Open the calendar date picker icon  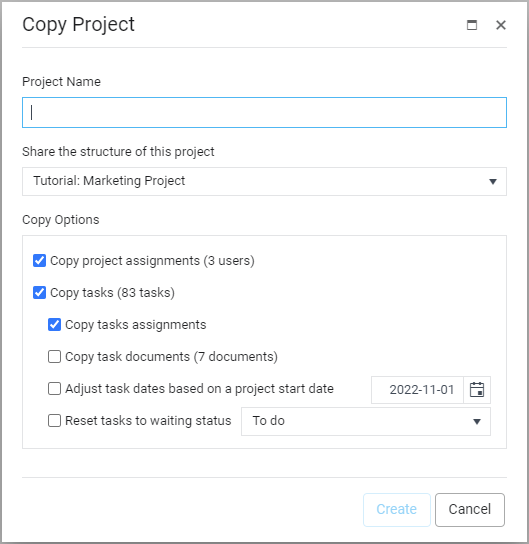click(477, 389)
